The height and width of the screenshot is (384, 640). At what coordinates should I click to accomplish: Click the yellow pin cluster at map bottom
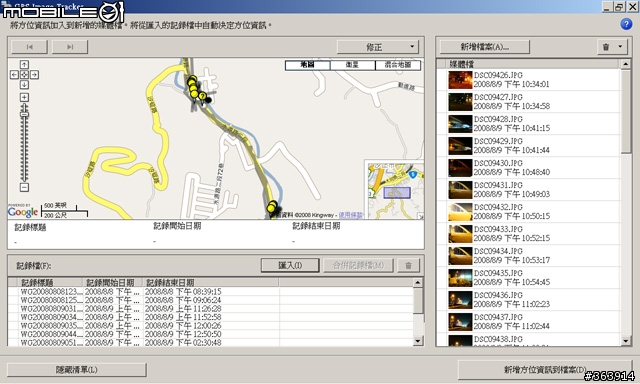click(x=272, y=207)
